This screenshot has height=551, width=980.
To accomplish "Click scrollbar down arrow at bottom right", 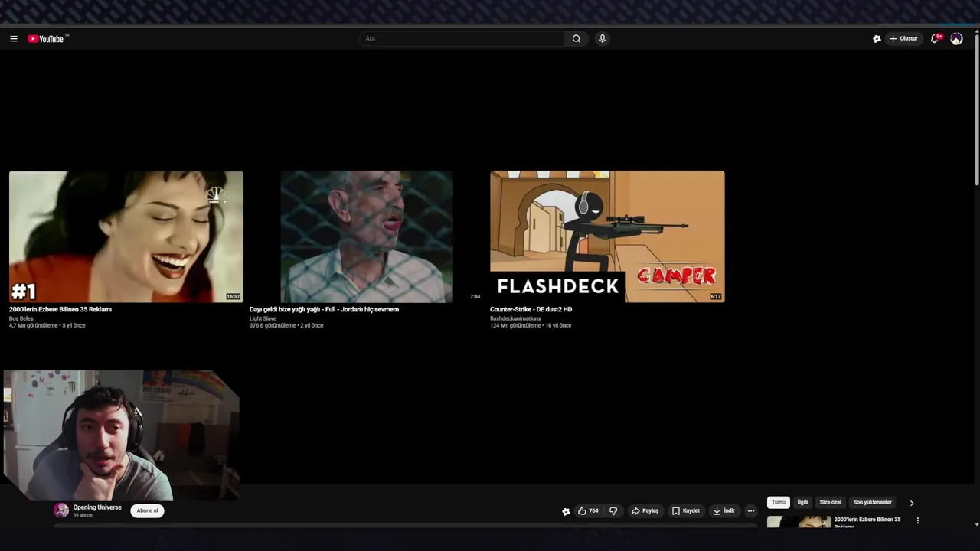I will tap(977, 525).
